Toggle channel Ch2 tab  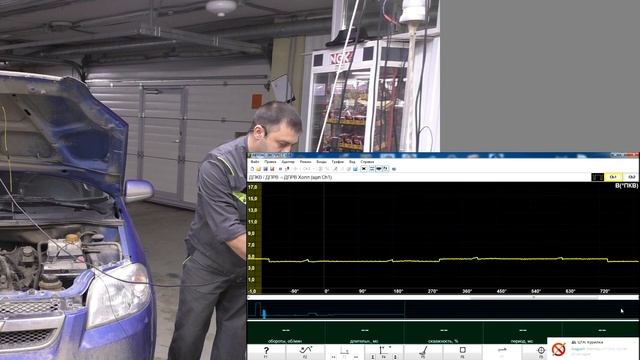[631, 177]
